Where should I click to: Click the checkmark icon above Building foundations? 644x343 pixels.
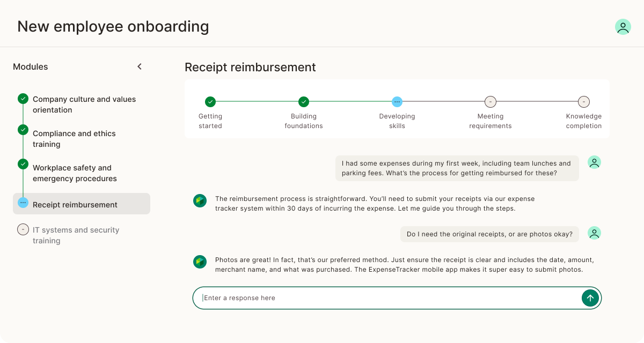(303, 102)
